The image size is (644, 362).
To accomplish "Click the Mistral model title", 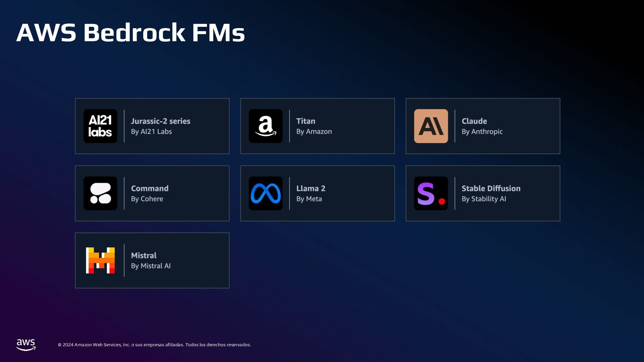I will click(x=144, y=255).
